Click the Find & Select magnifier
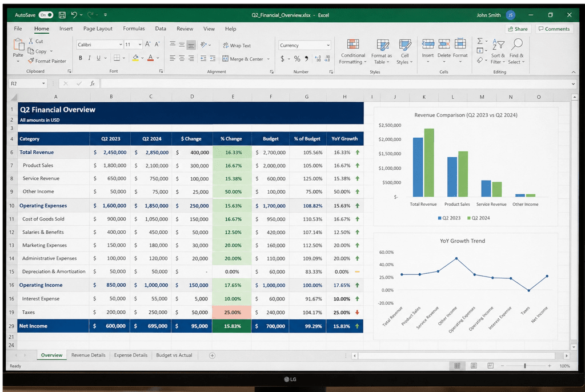Image resolution: width=585 pixels, height=392 pixels. [x=516, y=45]
